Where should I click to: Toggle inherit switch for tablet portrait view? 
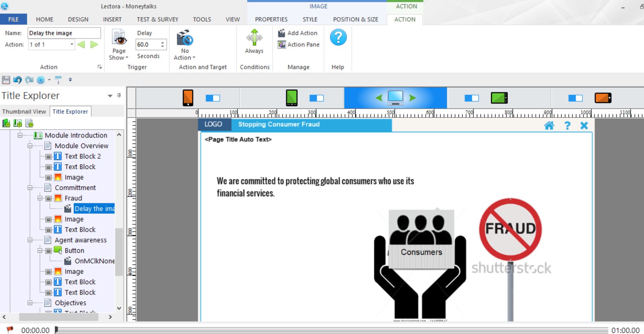coord(317,98)
